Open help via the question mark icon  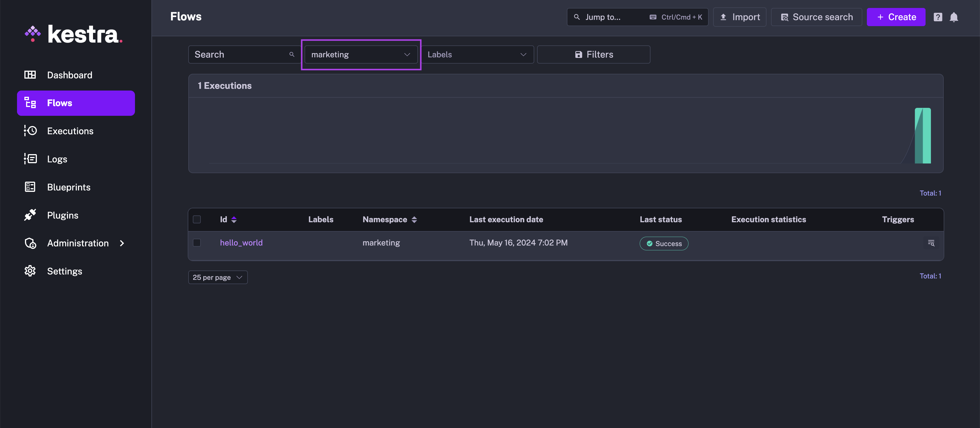coord(938,17)
